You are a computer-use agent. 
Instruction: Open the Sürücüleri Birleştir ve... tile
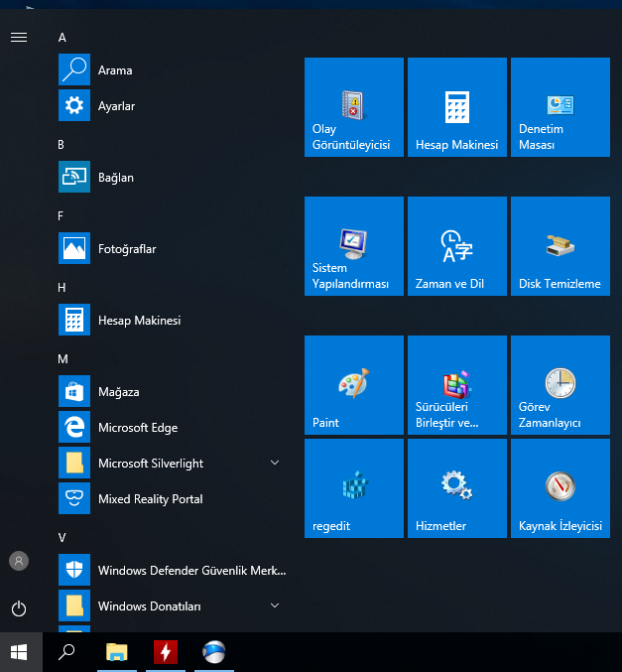pyautogui.click(x=457, y=385)
